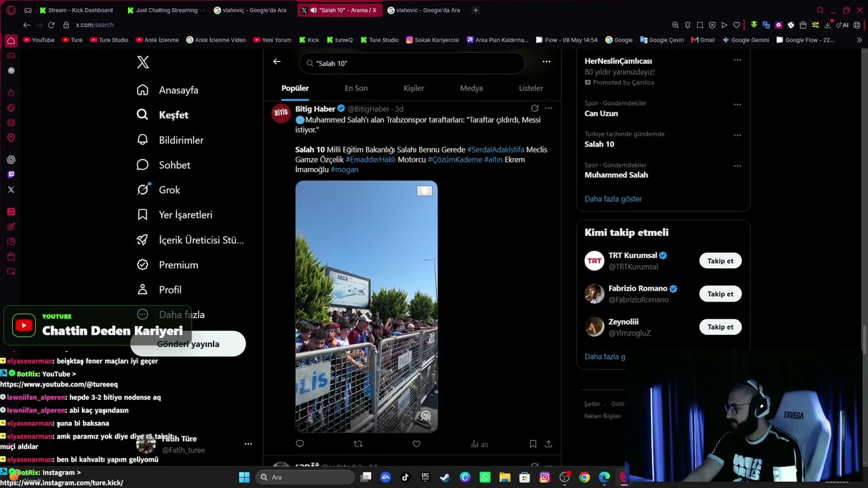Open Twitch in the Opera sidebar
868x488 pixels.
[x=11, y=175]
